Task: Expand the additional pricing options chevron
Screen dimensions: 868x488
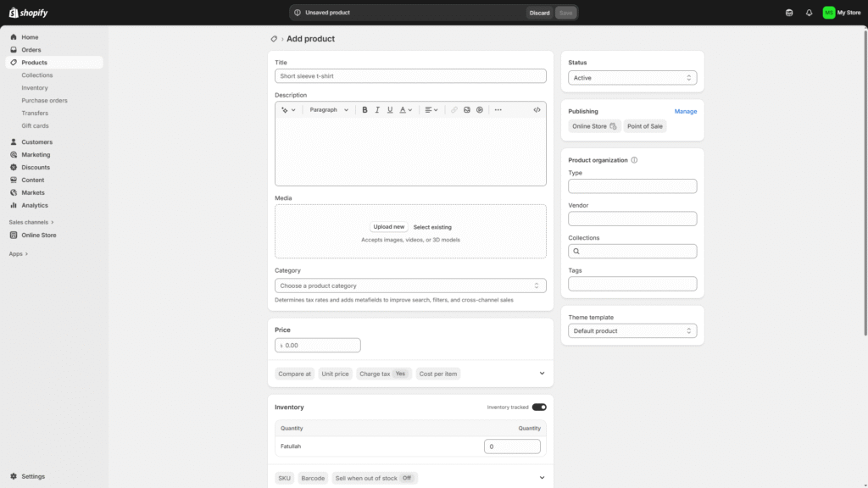Action: (x=542, y=374)
